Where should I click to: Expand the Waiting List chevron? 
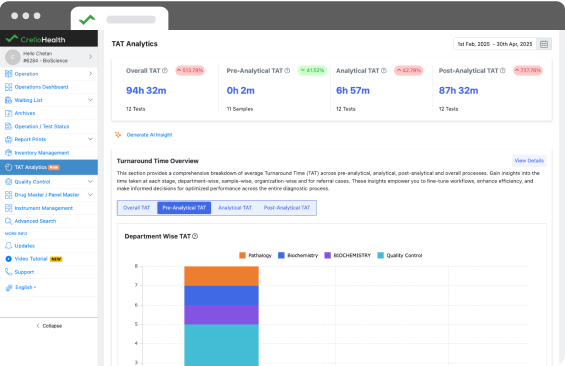pos(90,100)
